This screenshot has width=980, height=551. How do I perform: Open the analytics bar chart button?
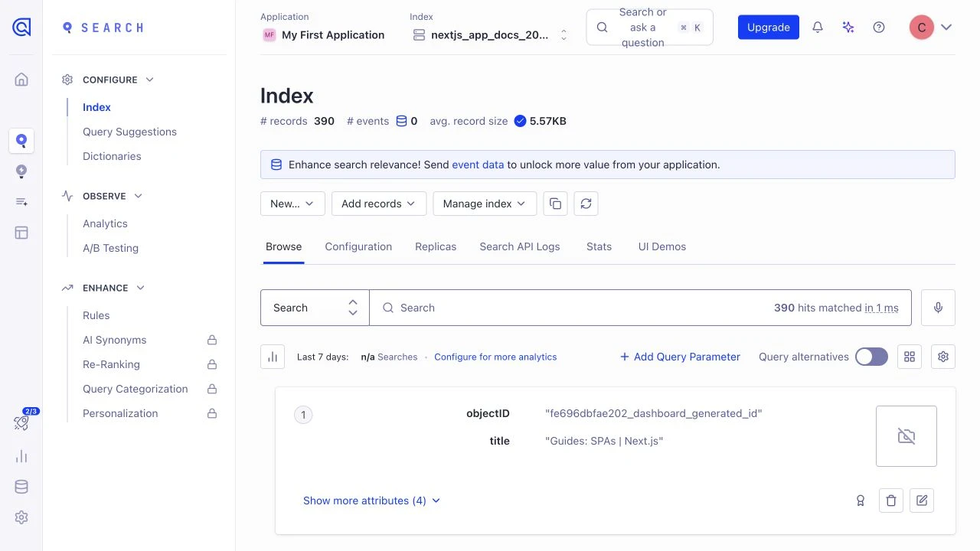coord(273,357)
